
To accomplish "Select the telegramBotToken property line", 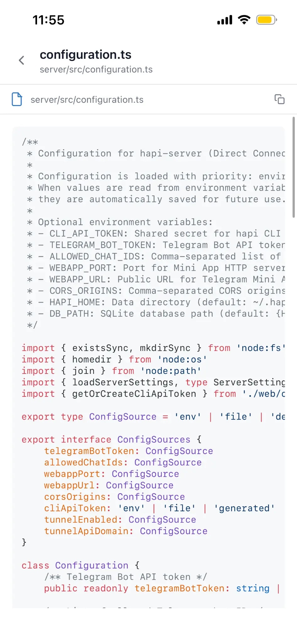I will [x=128, y=451].
